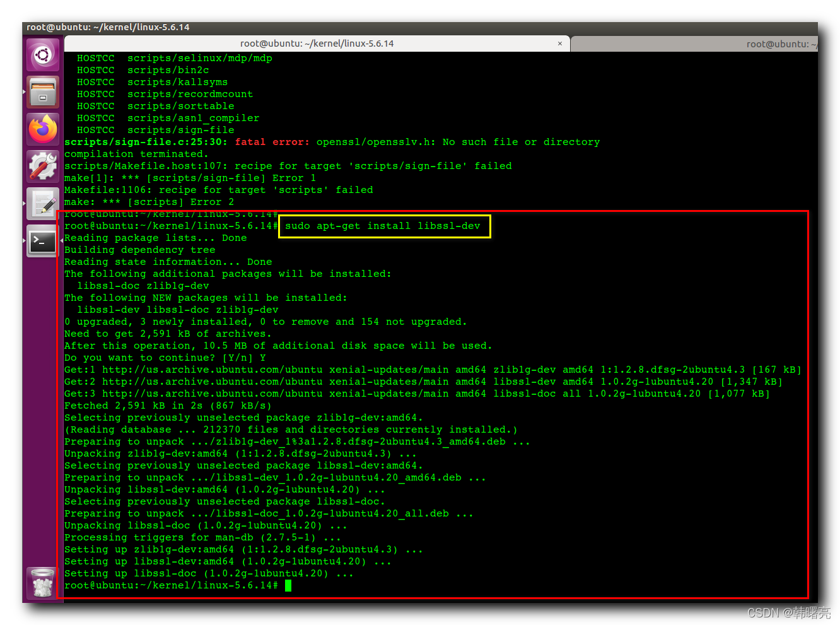Click '(Reading database ... 212370 files' line
The width and height of the screenshot is (840, 625).
click(291, 429)
